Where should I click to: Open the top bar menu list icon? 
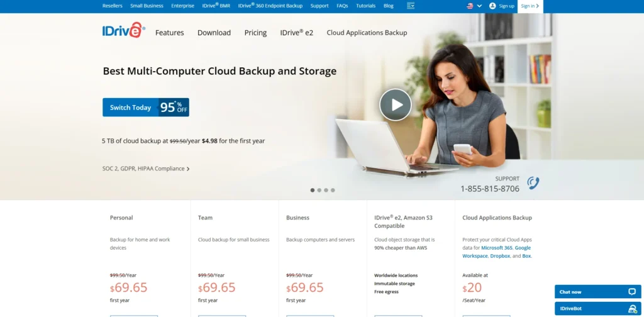coord(410,6)
